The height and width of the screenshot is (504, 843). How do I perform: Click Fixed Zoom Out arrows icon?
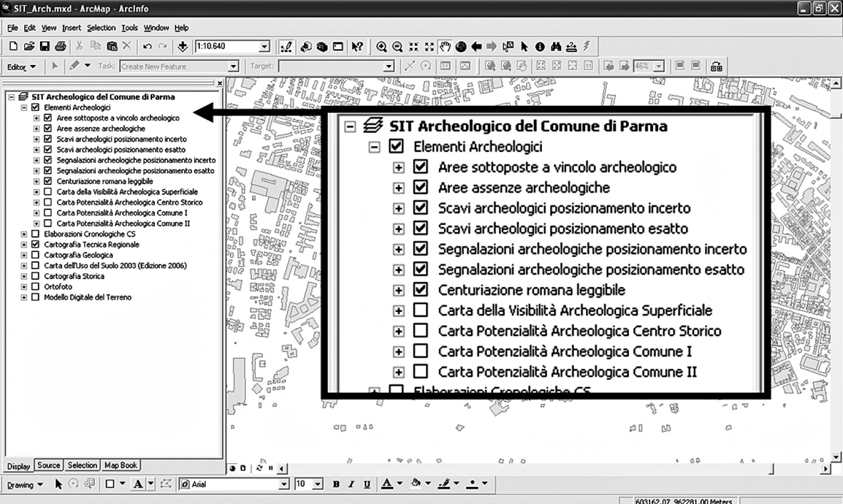click(x=429, y=46)
